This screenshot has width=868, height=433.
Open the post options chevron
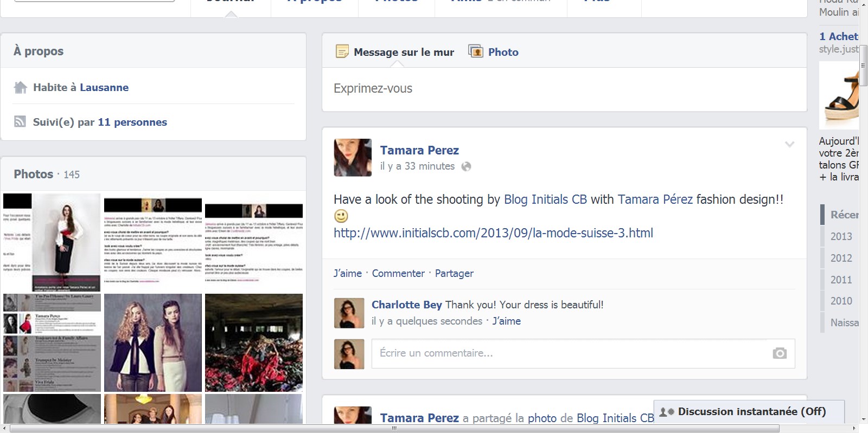point(789,144)
